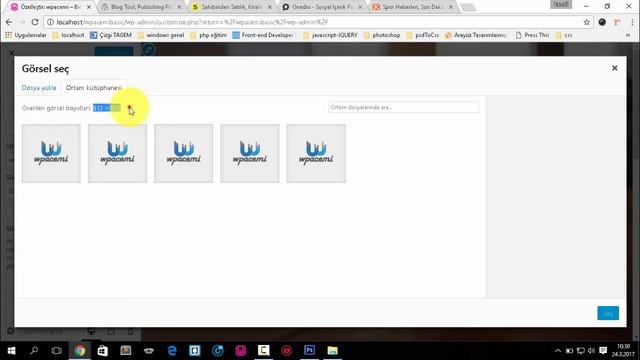
Task: Select the third wpacemi logo thumbnail
Action: pyautogui.click(x=184, y=153)
